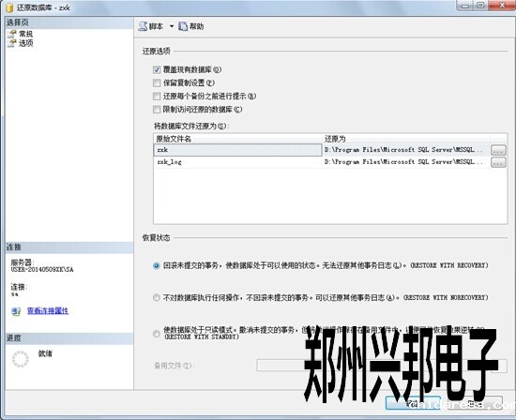Click the 备用文件 input field
This screenshot has width=516, height=420.
(x=382, y=366)
